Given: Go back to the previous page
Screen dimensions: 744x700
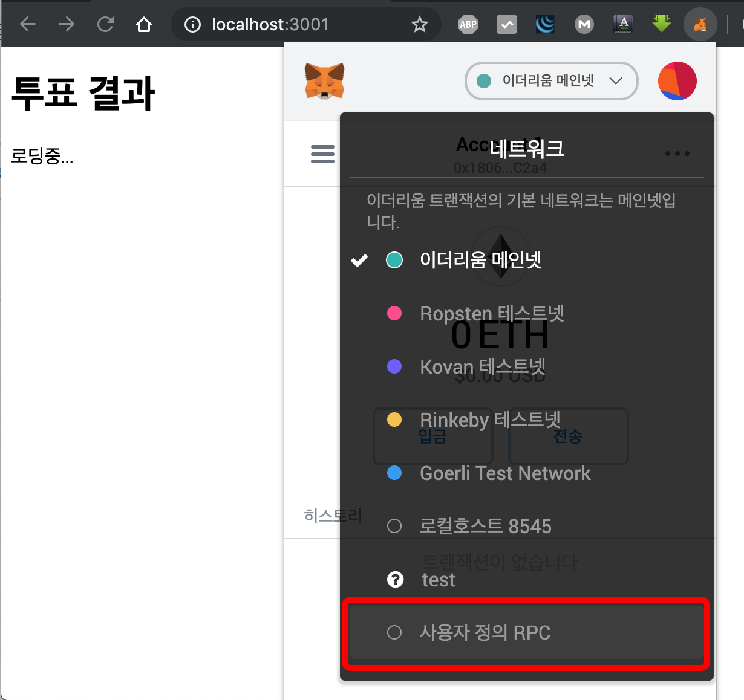Looking at the screenshot, I should click(x=28, y=24).
